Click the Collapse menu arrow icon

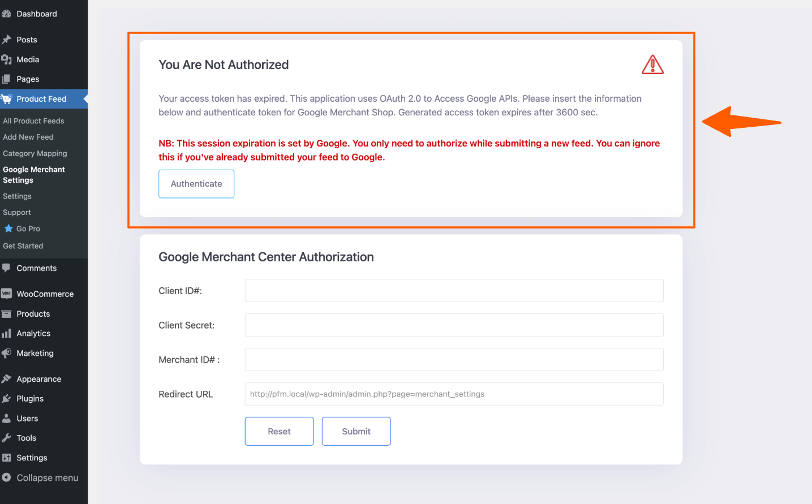(x=6, y=477)
